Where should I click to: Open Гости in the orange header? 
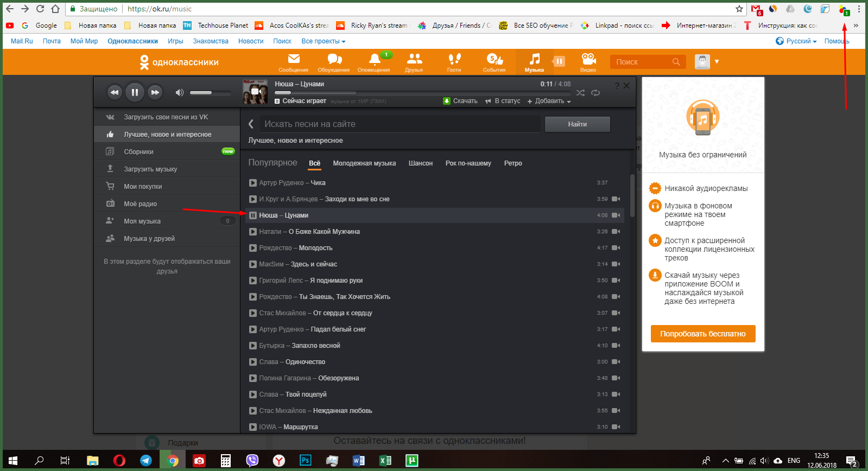(x=454, y=62)
